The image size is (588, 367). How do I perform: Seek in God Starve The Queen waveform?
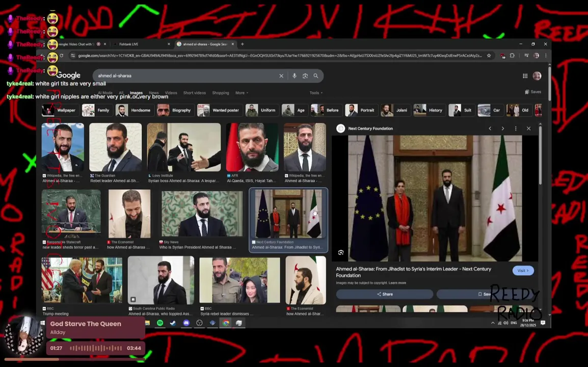96,348
